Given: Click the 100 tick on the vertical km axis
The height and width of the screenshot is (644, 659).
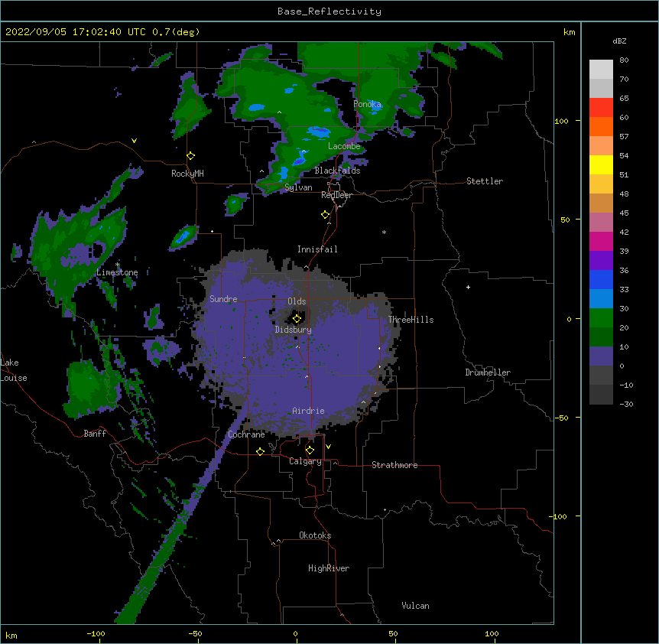Looking at the screenshot, I should point(561,121).
